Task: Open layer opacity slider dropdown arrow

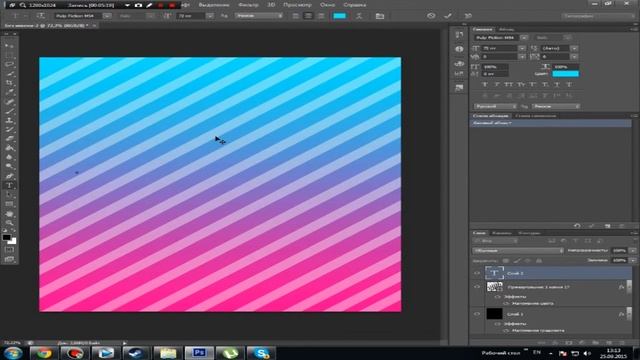Action: 633,250
